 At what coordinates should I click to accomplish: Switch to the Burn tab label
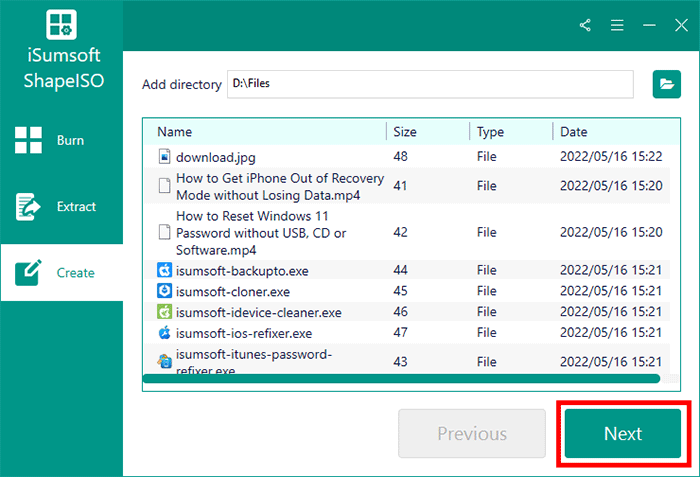(70, 140)
